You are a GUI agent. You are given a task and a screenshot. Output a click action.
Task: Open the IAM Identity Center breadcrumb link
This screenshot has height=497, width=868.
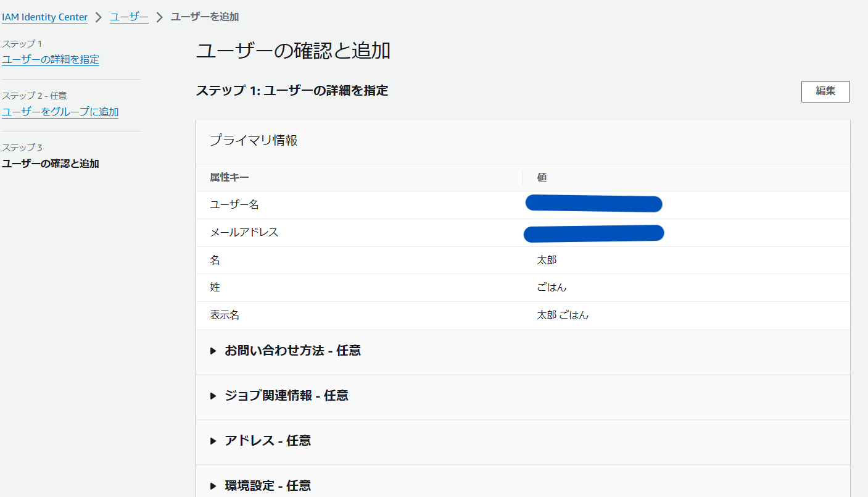[45, 17]
